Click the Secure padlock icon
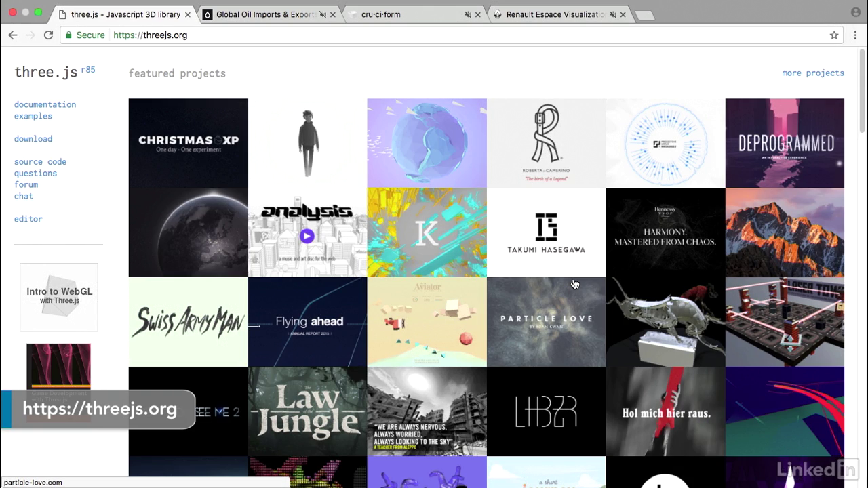The height and width of the screenshot is (488, 868). tap(68, 35)
